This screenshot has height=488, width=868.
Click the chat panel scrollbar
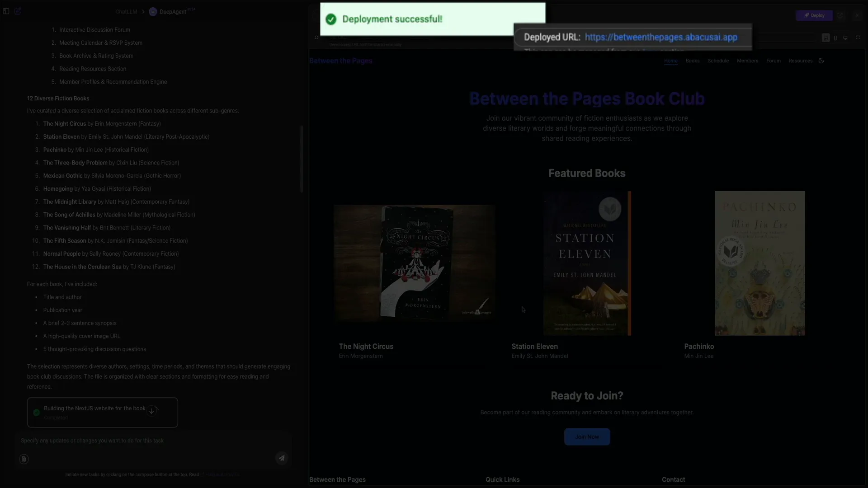point(301,159)
